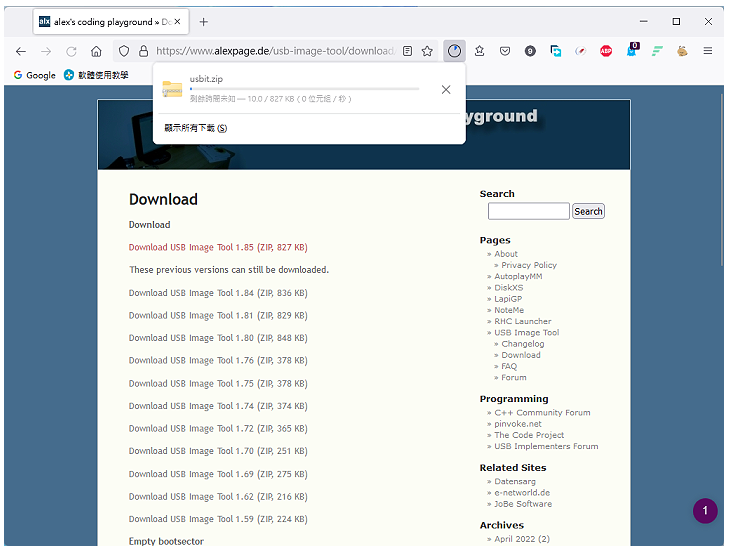This screenshot has width=731, height=550.
Task: Download USB Image Tool 1.80
Action: coord(218,338)
